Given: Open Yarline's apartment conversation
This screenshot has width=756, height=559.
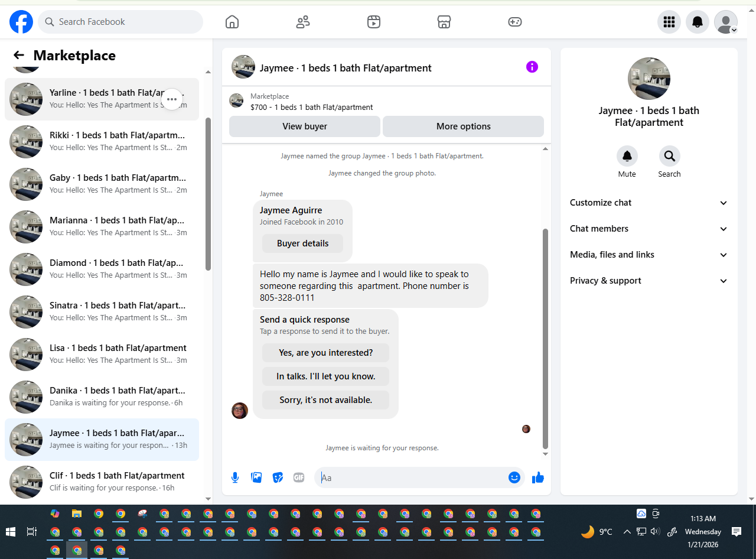Looking at the screenshot, I should (102, 99).
